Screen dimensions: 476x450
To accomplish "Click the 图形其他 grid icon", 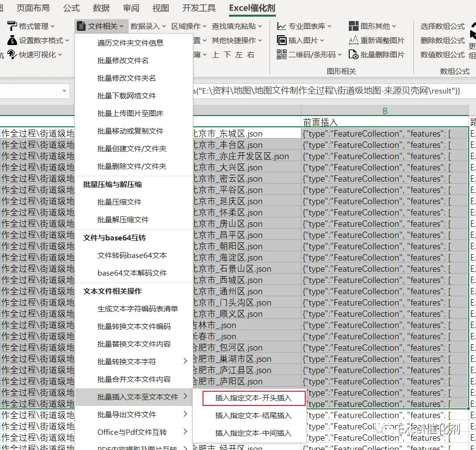I will [354, 26].
